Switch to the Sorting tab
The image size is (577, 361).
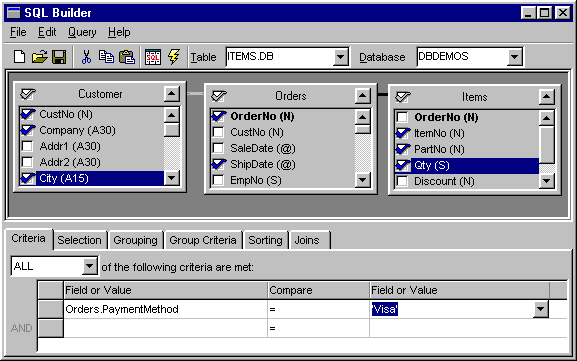[265, 240]
